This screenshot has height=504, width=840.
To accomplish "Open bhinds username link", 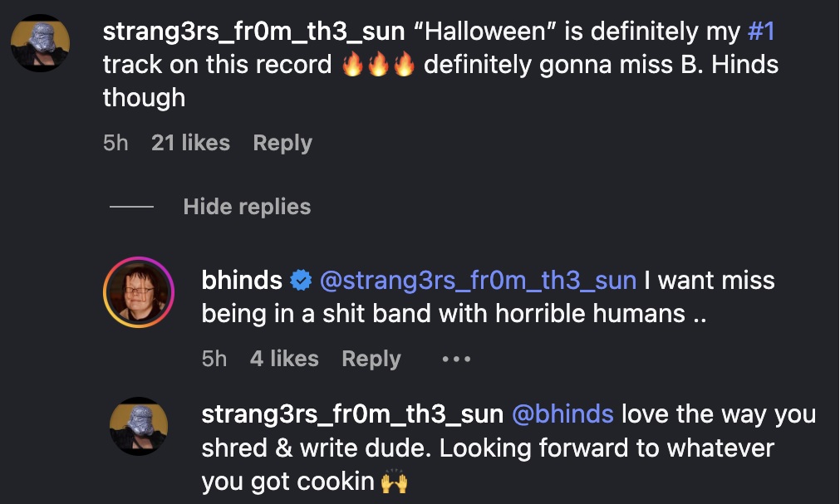I will click(242, 280).
